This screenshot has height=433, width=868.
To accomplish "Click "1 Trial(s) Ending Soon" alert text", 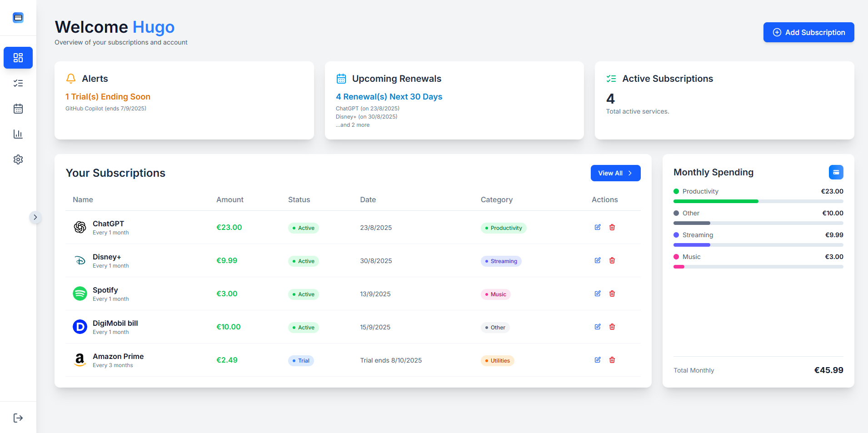I will coord(108,97).
